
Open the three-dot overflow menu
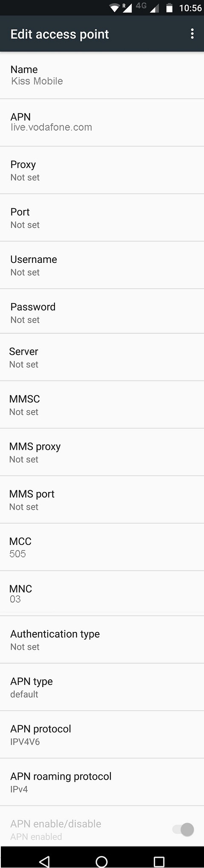(x=193, y=34)
